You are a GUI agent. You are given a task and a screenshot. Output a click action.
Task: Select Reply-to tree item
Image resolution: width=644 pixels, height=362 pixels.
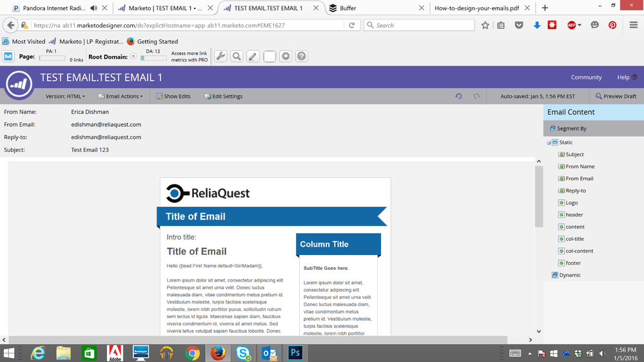576,191
